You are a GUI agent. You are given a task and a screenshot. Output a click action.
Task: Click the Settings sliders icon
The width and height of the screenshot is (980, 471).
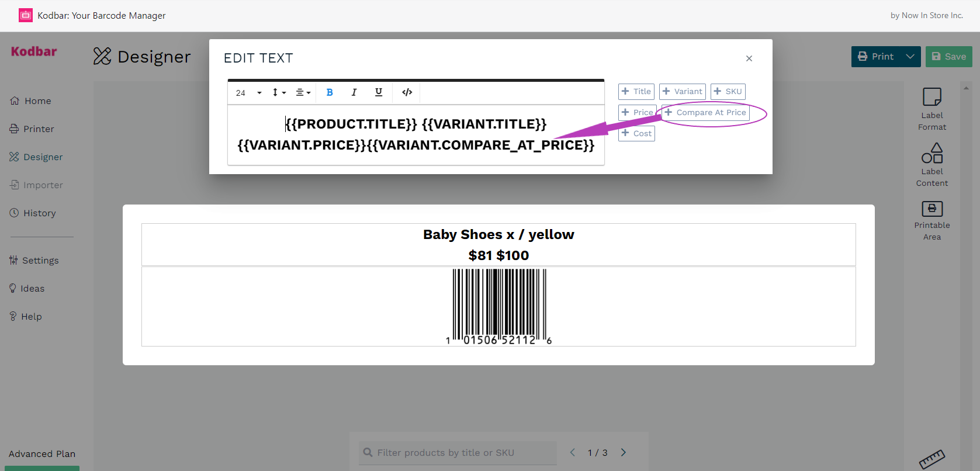click(13, 260)
